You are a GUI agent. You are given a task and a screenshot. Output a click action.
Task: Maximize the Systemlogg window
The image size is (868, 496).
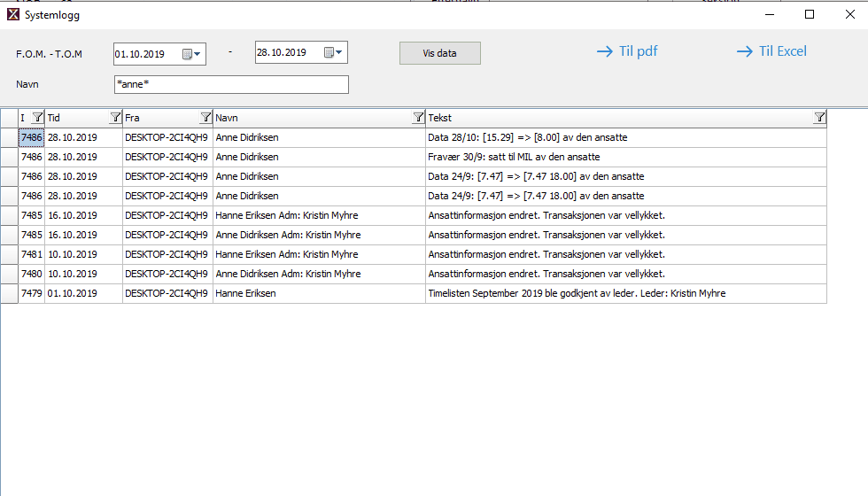(x=809, y=15)
